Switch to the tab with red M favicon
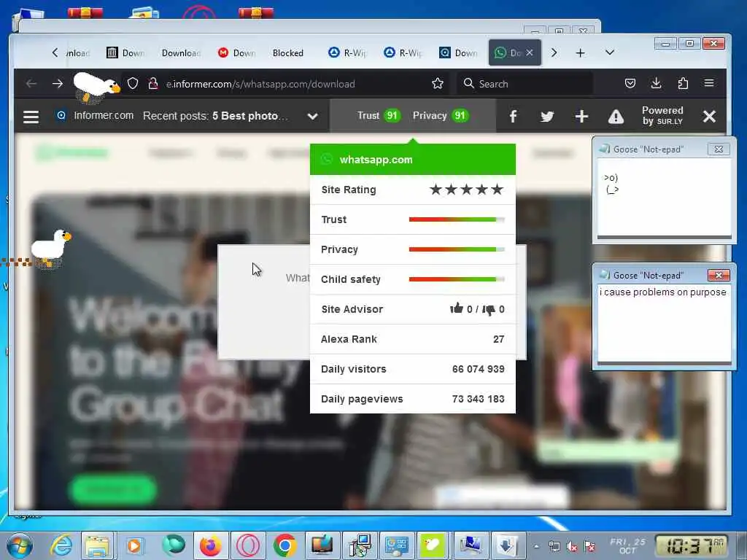Screen dimensions: 747x560 click(x=237, y=52)
